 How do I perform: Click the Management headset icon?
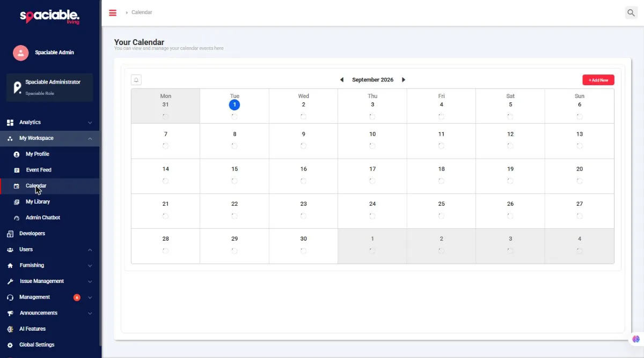10,297
